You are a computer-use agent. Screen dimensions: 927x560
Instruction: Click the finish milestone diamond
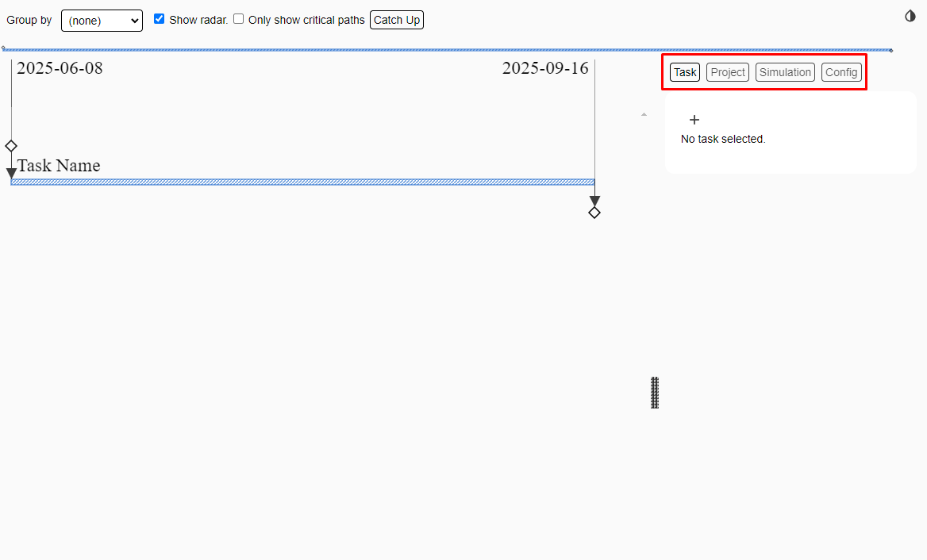[x=594, y=213]
